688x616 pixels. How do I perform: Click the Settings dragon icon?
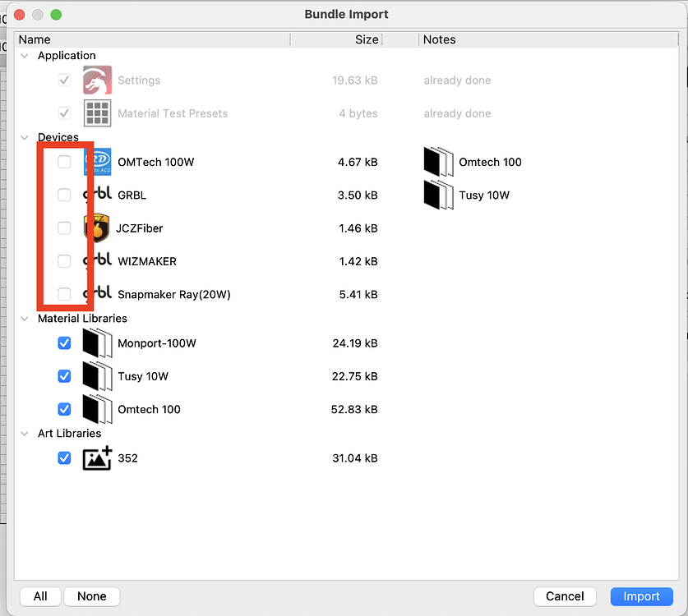[98, 80]
